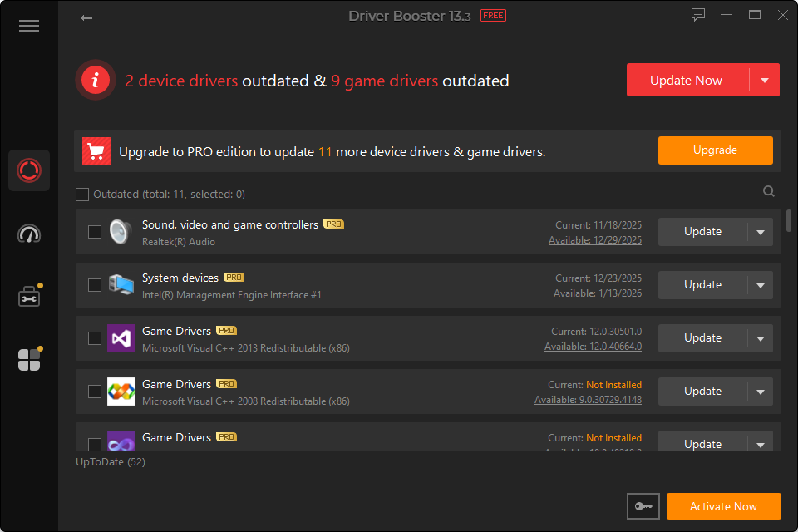Update Visual C++ 2008 Redistributable
The height and width of the screenshot is (532, 798).
click(703, 392)
